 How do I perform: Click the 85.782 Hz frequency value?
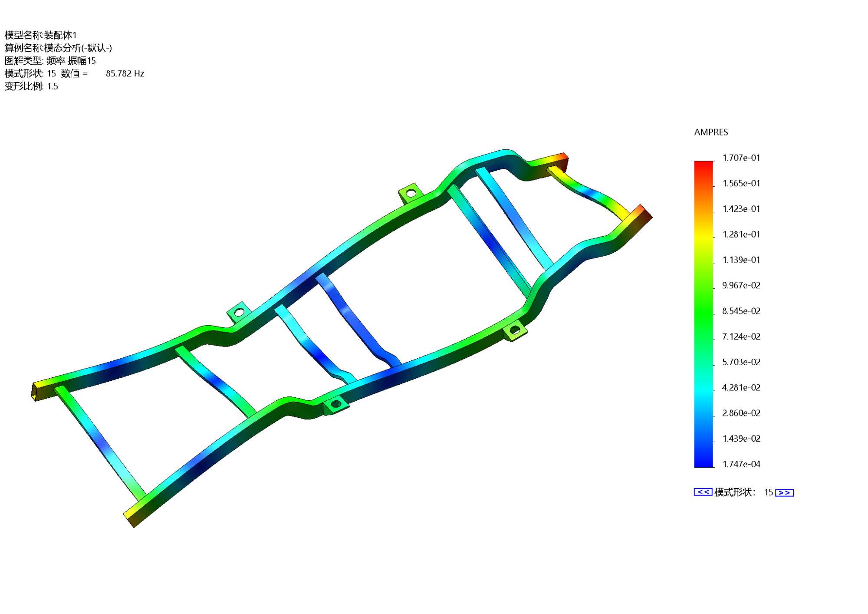click(x=125, y=73)
